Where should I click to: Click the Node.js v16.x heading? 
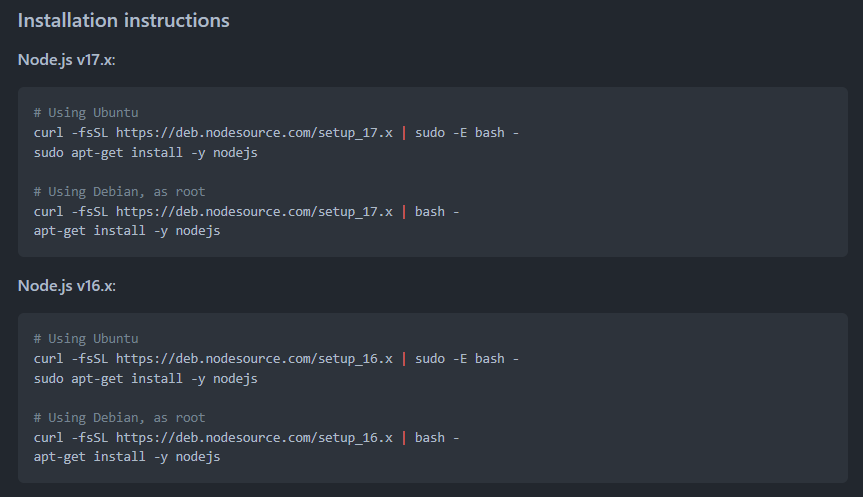tap(67, 286)
